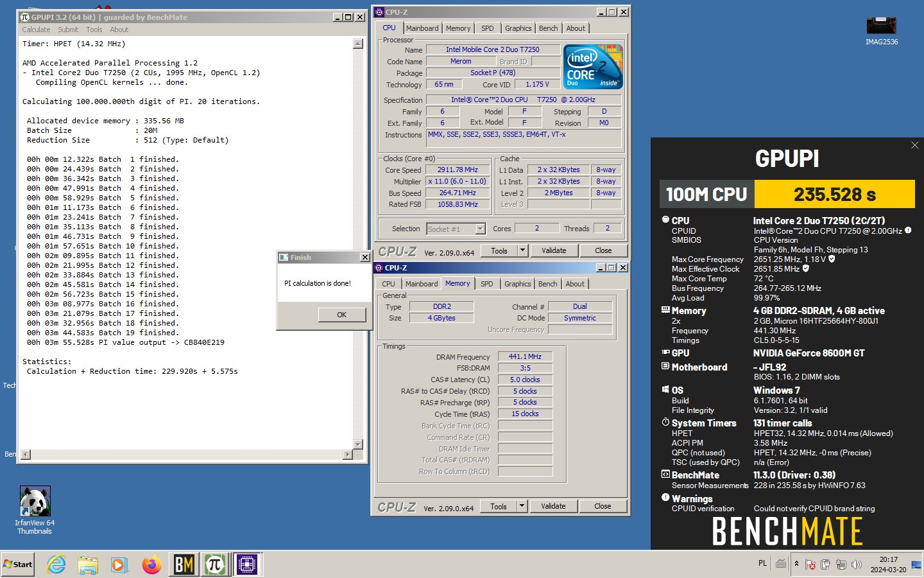Click the PL language indicator
Image resolution: width=924 pixels, height=578 pixels.
pos(762,563)
